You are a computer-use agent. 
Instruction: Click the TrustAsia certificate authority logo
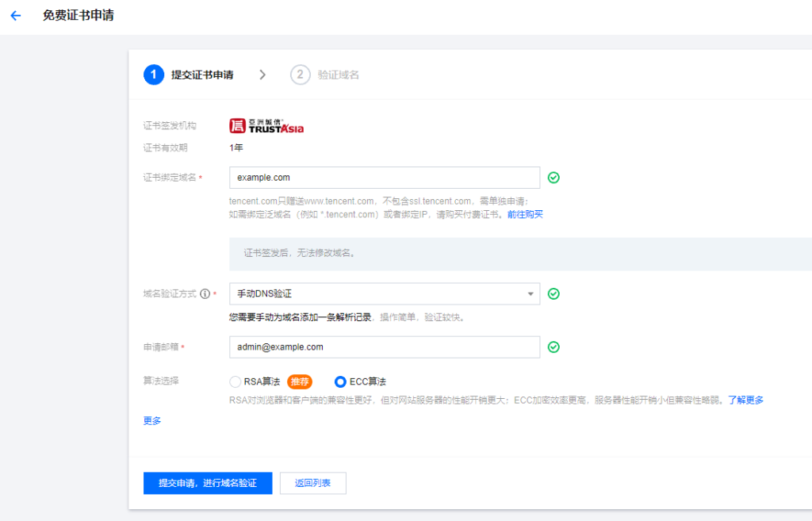pyautogui.click(x=266, y=125)
